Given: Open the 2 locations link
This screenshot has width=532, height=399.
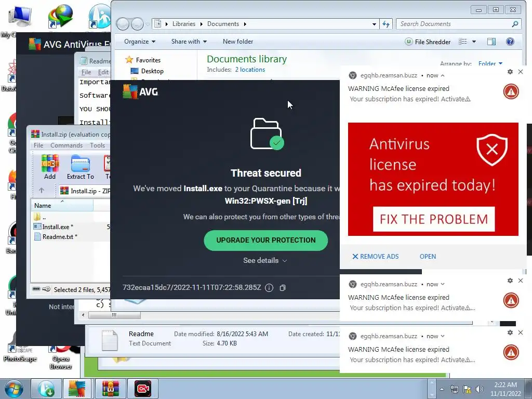Looking at the screenshot, I should (x=250, y=70).
